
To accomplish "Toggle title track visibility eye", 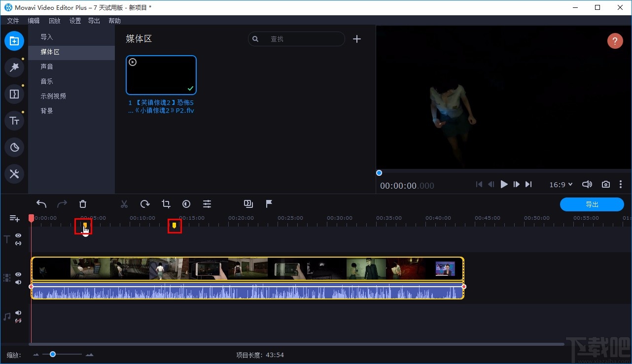I will pyautogui.click(x=18, y=236).
